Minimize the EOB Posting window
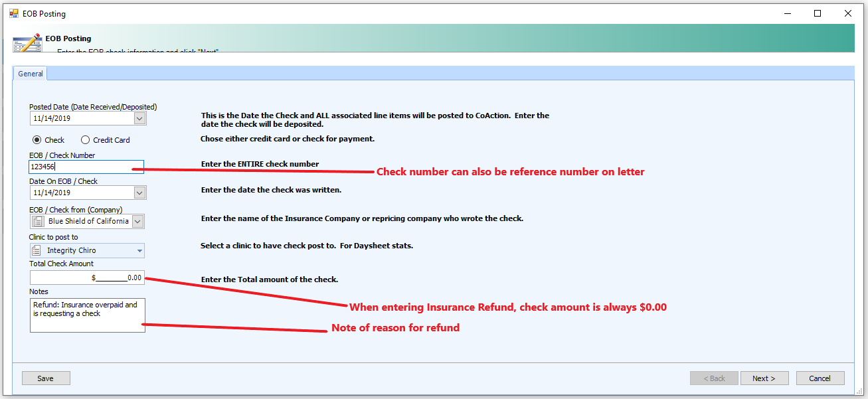This screenshot has width=868, height=399. [x=788, y=13]
